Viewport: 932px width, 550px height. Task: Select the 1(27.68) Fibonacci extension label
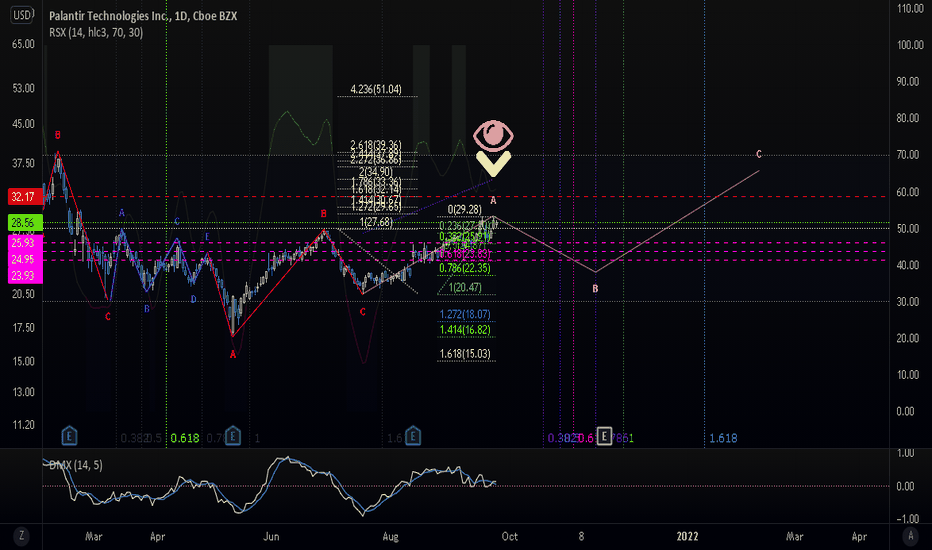[x=376, y=222]
